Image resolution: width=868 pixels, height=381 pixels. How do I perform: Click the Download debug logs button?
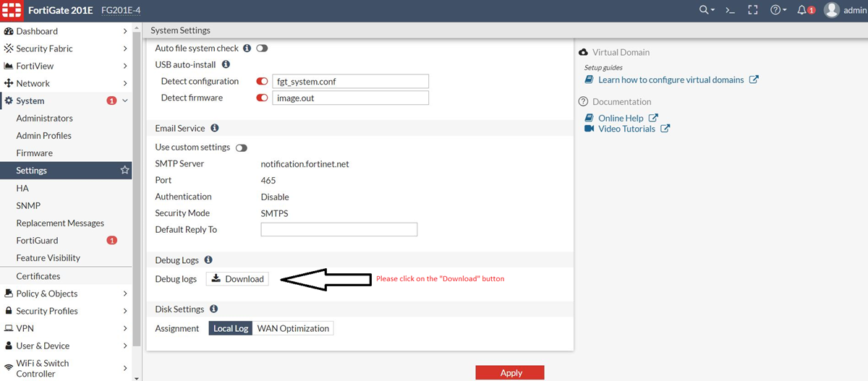[237, 279]
